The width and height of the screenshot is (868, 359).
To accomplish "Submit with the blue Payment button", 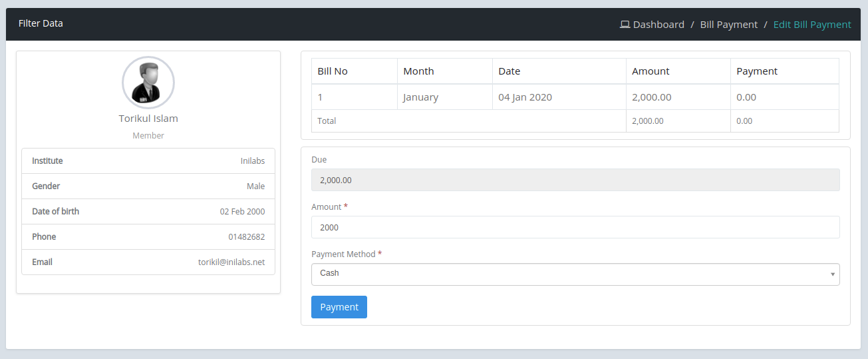I will pyautogui.click(x=339, y=307).
